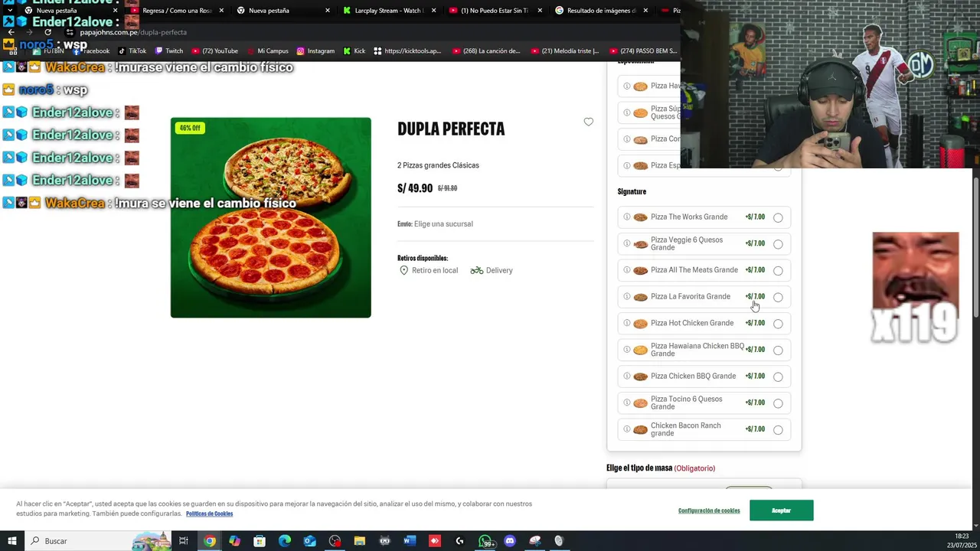Open the Twitch bookmark
Viewport: 980px width, 551px height.
pos(169,51)
